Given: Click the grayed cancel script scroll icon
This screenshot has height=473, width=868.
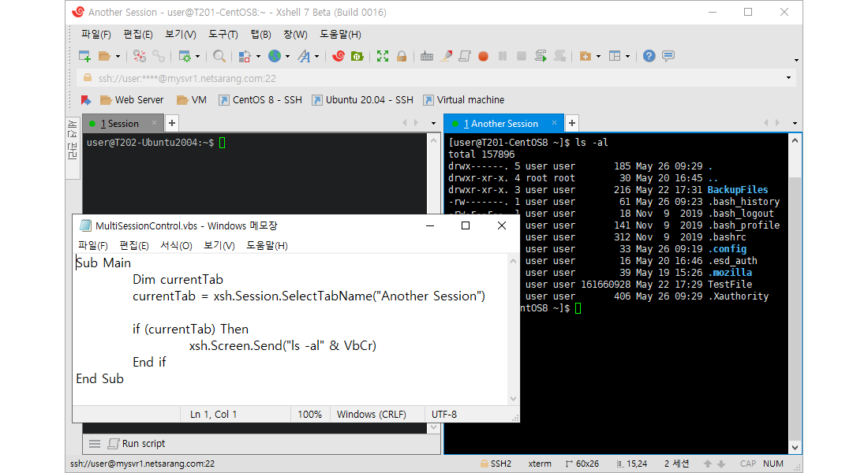Looking at the screenshot, I should coord(560,56).
